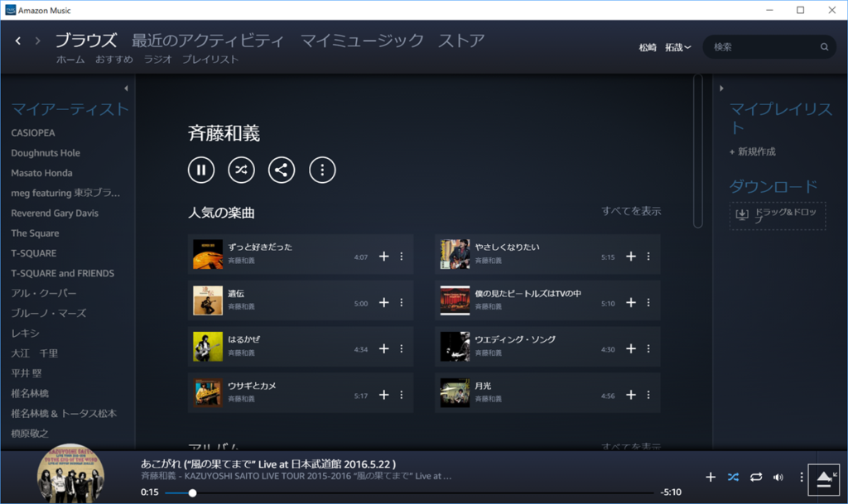The height and width of the screenshot is (504, 848).
Task: Collapse the マイプレイリスト right sidebar
Action: point(721,88)
